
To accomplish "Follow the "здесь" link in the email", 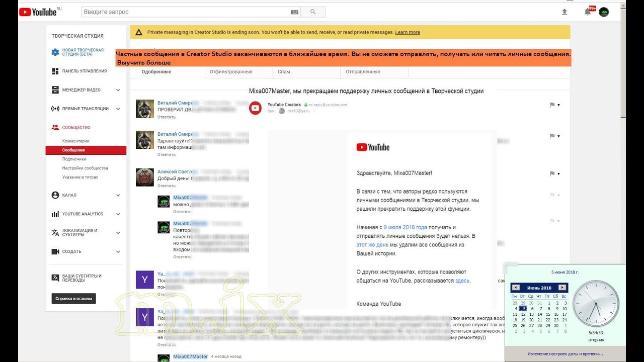I will [x=462, y=281].
